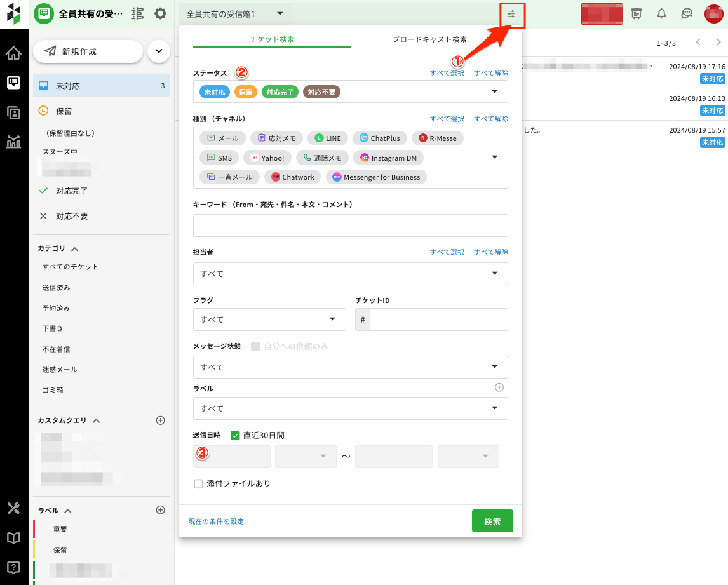Image resolution: width=728 pixels, height=585 pixels.
Task: Uncheck the 直近30日間 checkbox
Action: click(235, 436)
